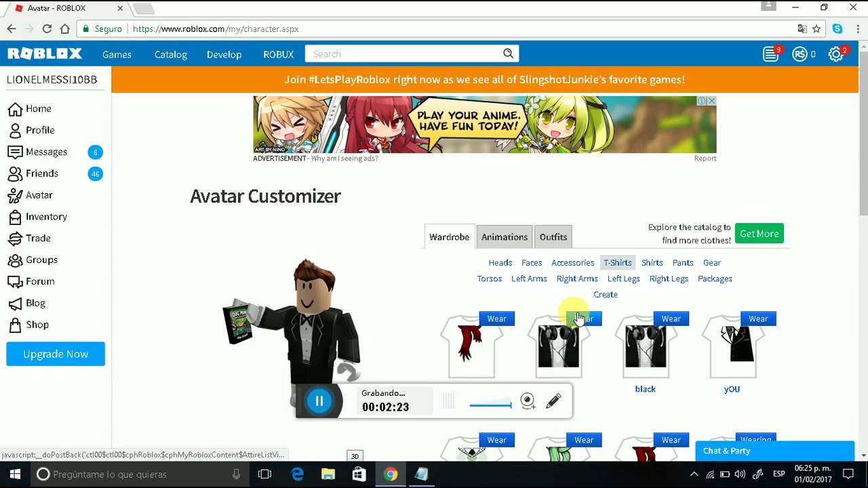Click the Cortana microphone icon

(x=236, y=474)
